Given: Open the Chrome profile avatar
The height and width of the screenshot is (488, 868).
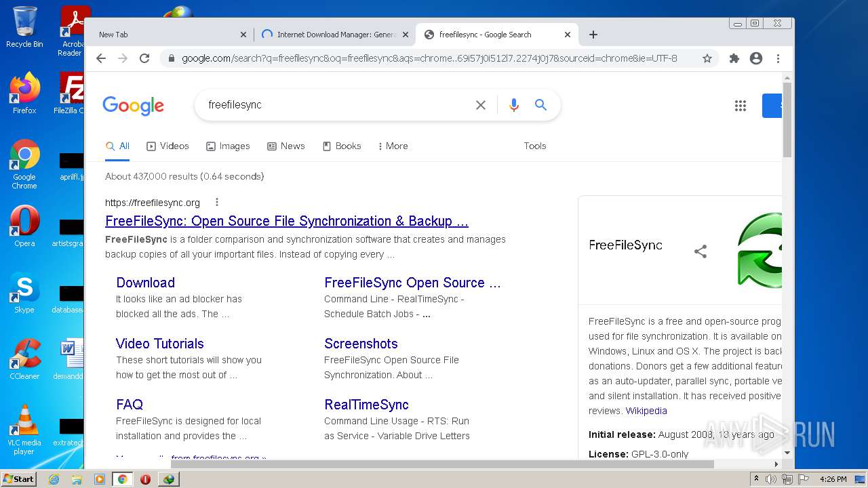Looking at the screenshot, I should (x=756, y=58).
